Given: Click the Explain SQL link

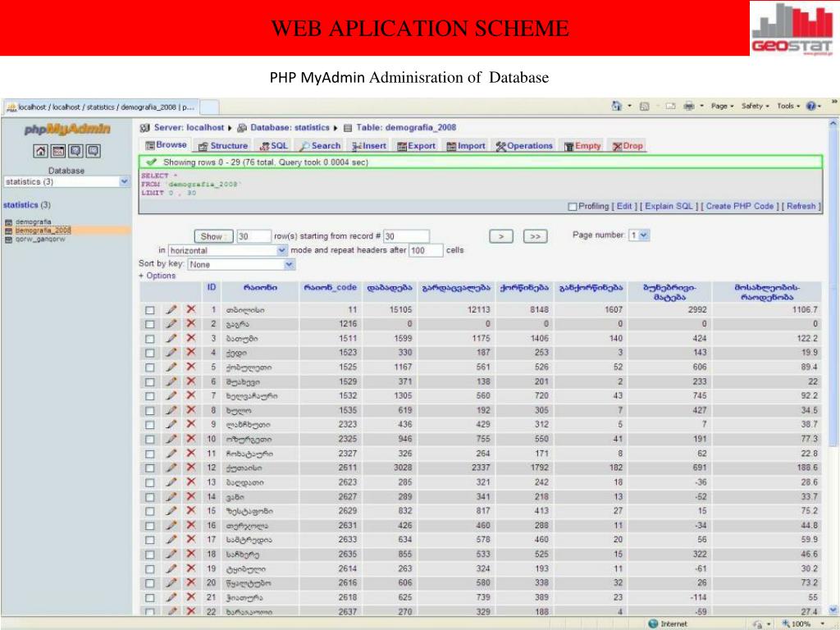Looking at the screenshot, I should pyautogui.click(x=669, y=206).
